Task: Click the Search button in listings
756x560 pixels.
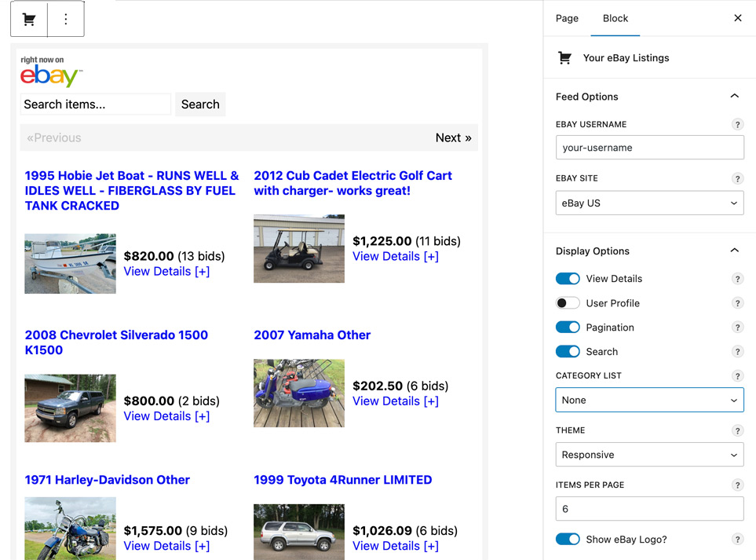Action: coord(200,104)
